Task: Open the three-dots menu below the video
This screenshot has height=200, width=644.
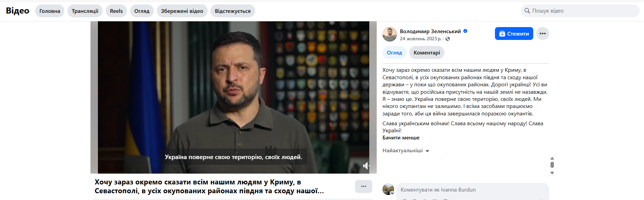Action: point(363,186)
